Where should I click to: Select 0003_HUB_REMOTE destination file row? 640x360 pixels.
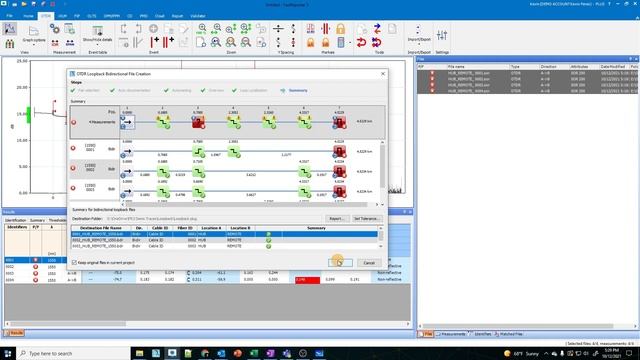(224, 246)
